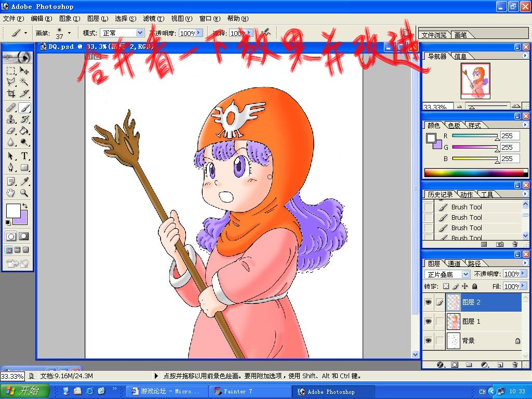The image size is (532, 399).
Task: Open the 图层 menu in menu bar
Action: pyautogui.click(x=98, y=18)
